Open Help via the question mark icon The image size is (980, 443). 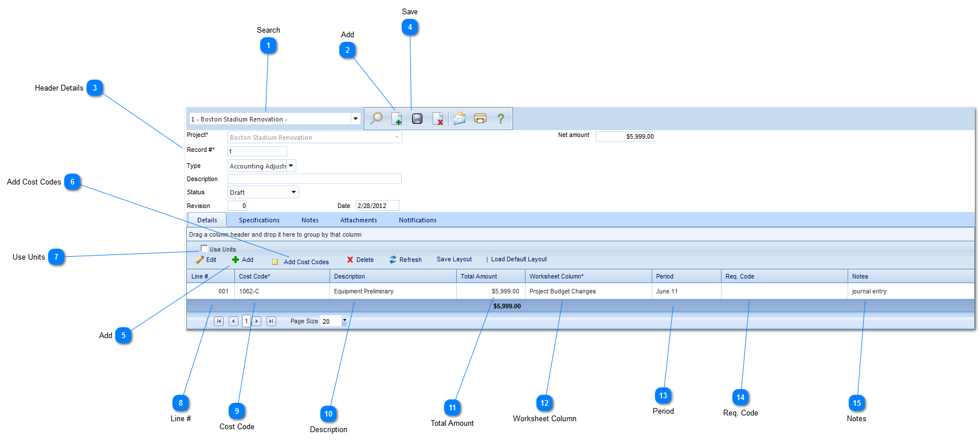[501, 119]
